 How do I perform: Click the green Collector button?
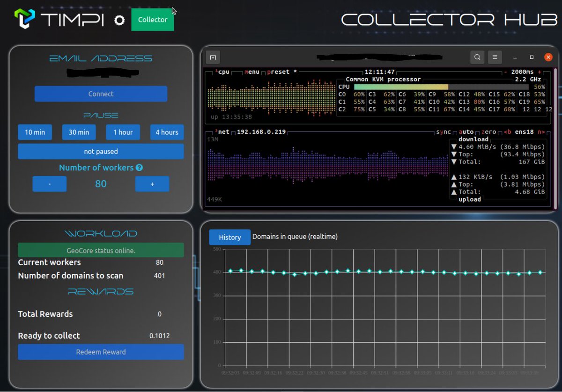(x=153, y=20)
